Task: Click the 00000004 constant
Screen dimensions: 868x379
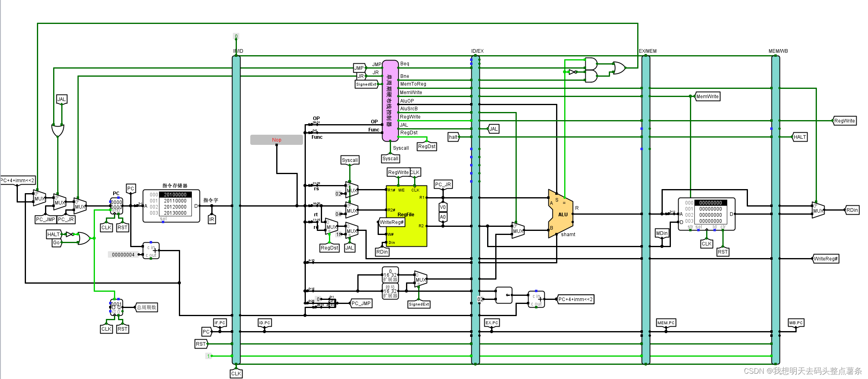Action: pyautogui.click(x=123, y=254)
